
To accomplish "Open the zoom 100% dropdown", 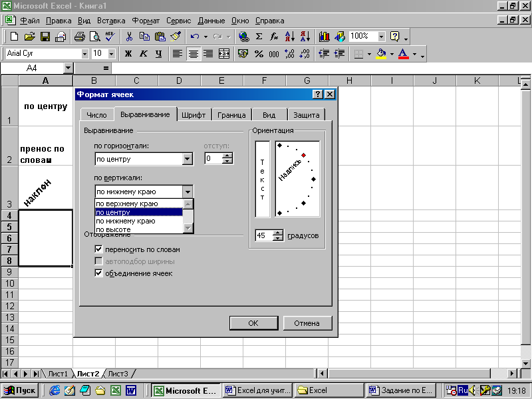I will point(381,37).
